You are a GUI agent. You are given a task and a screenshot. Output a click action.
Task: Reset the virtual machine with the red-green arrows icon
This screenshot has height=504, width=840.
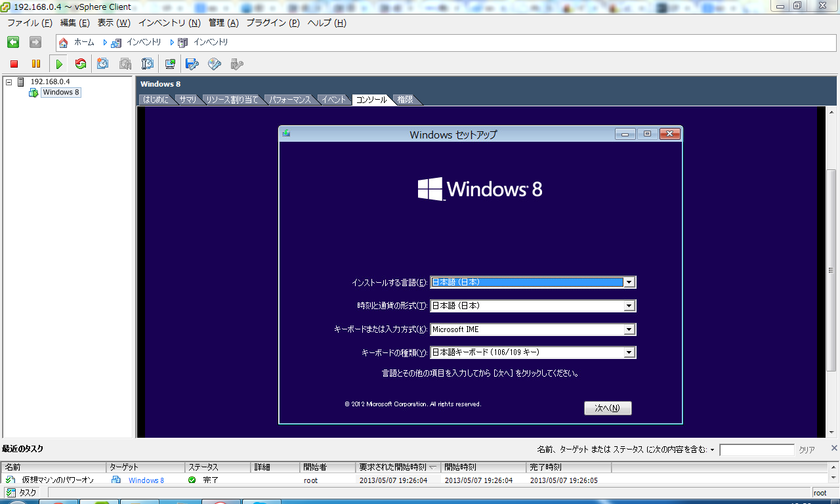(81, 64)
